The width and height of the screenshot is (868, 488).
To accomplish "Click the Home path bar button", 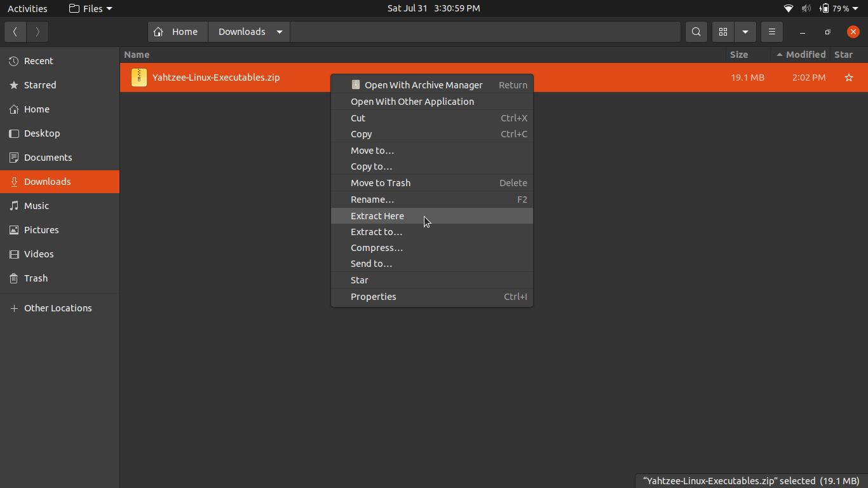I will pyautogui.click(x=178, y=32).
